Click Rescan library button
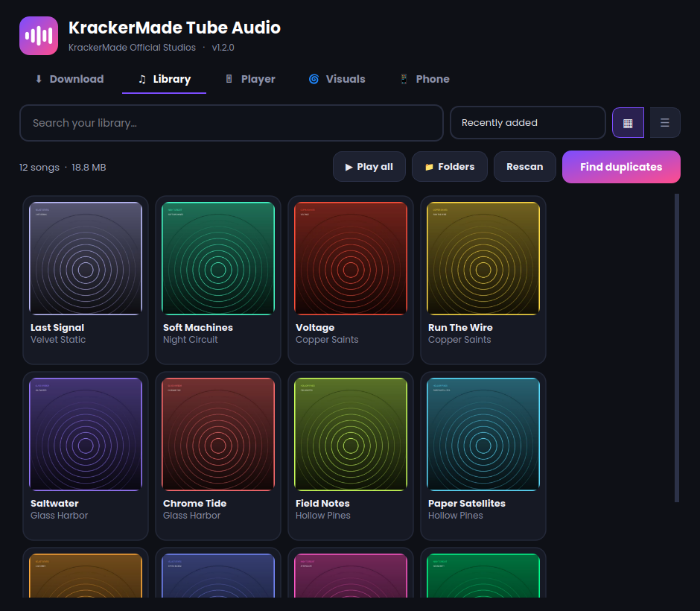This screenshot has width=700, height=611. [x=524, y=167]
